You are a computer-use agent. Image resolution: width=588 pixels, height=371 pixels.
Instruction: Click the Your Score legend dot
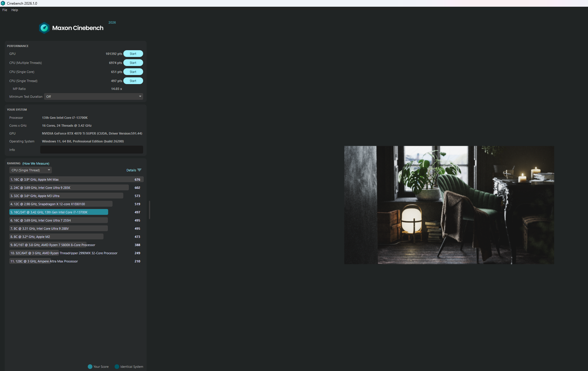[x=90, y=367]
